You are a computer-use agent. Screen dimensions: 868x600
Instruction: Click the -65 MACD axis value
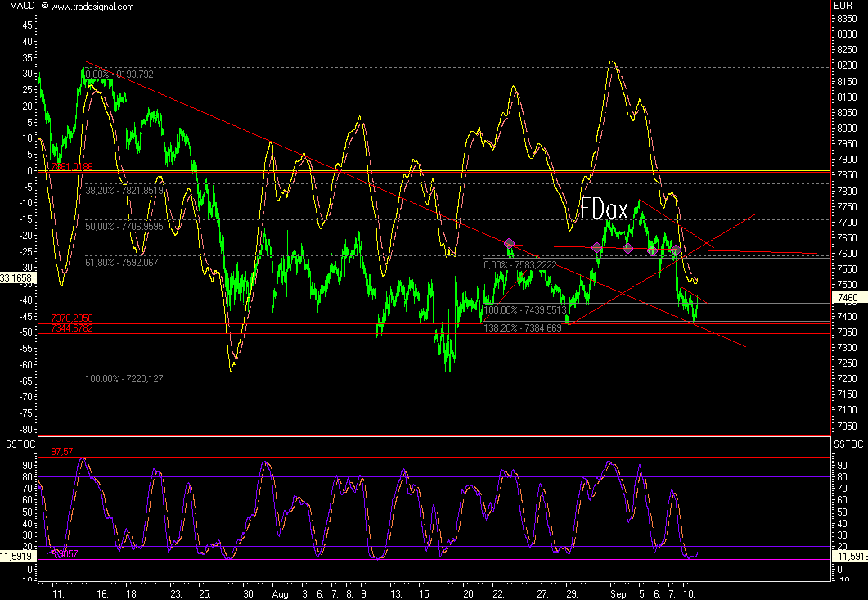(x=25, y=381)
